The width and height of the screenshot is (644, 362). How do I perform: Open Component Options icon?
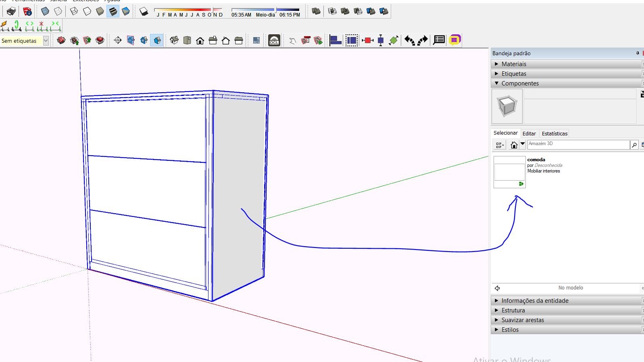coord(306,40)
